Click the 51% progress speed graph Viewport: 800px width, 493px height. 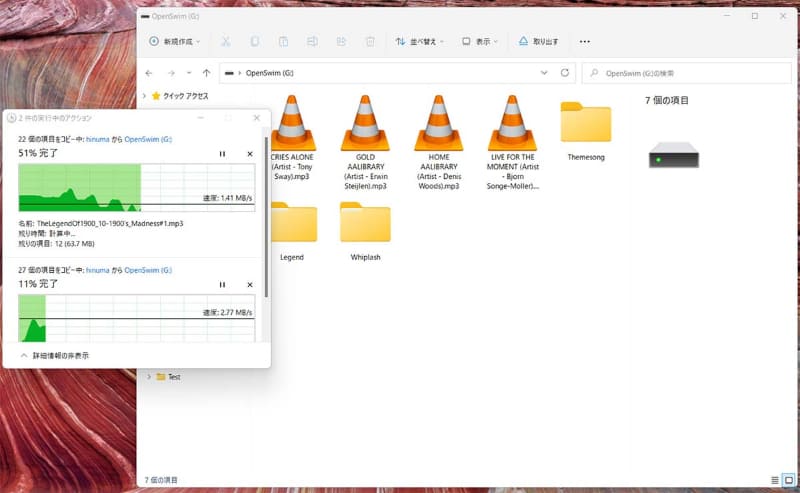(137, 187)
